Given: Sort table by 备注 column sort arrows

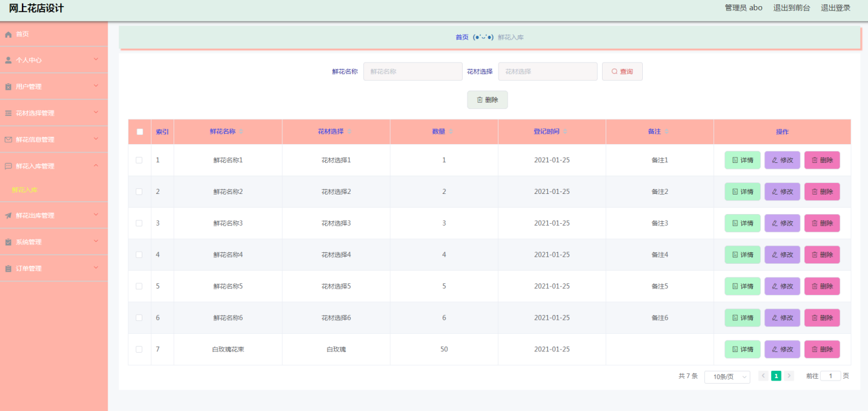Looking at the screenshot, I should (667, 131).
